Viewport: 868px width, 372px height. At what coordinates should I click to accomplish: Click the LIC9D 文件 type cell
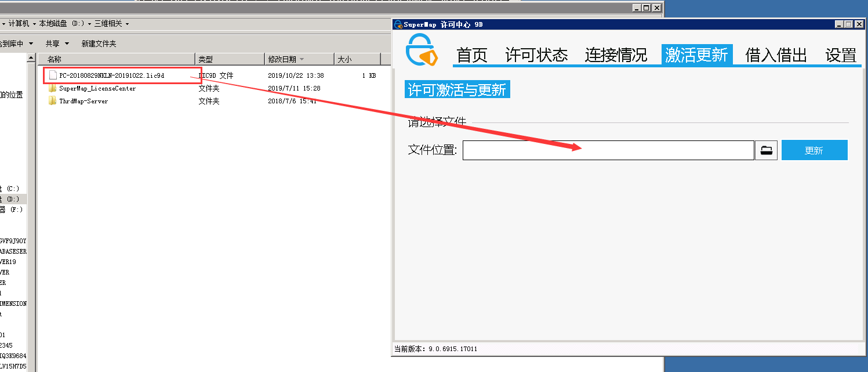[x=216, y=75]
